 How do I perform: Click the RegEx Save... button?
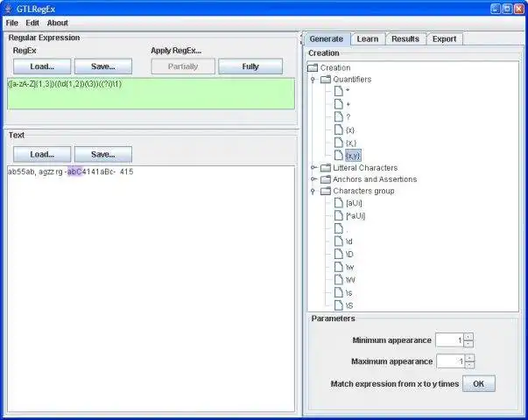pyautogui.click(x=103, y=66)
